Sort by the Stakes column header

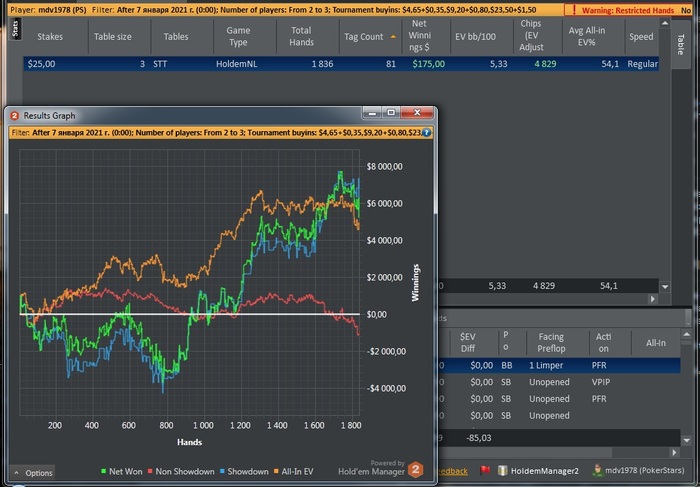click(x=50, y=37)
